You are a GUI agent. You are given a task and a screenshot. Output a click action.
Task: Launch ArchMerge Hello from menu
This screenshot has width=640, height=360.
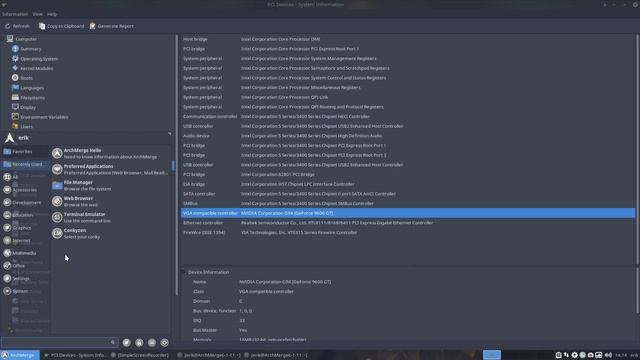click(111, 153)
